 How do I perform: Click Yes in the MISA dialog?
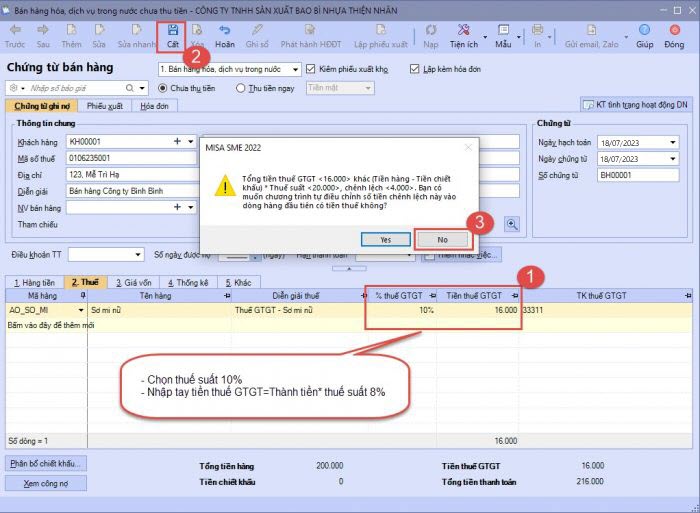[386, 239]
